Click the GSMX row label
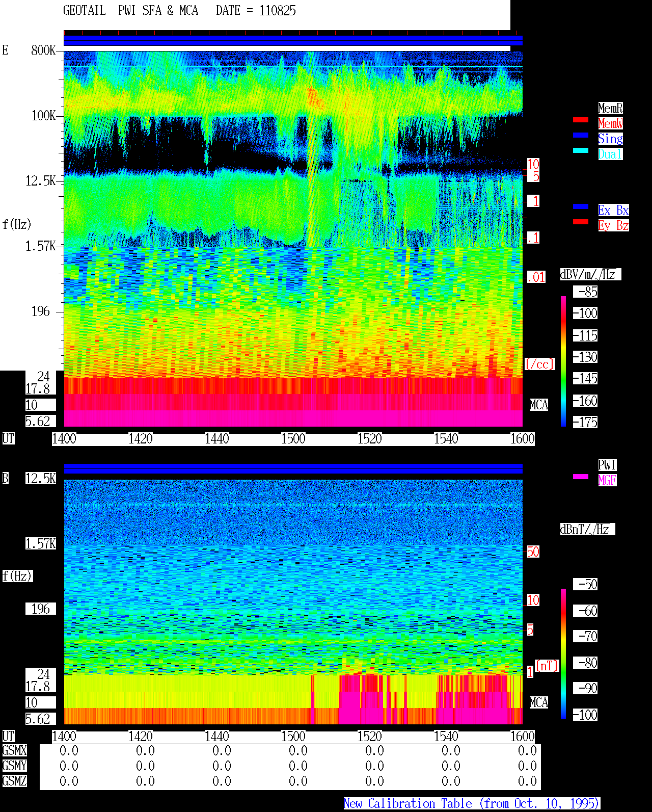This screenshot has height=812, width=652. pyautogui.click(x=14, y=750)
